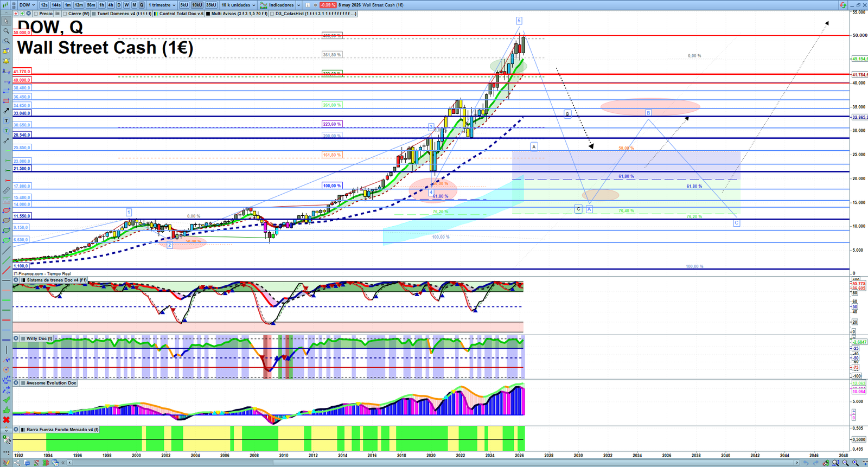Select the M monthly timeframe
The image size is (868, 467).
click(134, 5)
